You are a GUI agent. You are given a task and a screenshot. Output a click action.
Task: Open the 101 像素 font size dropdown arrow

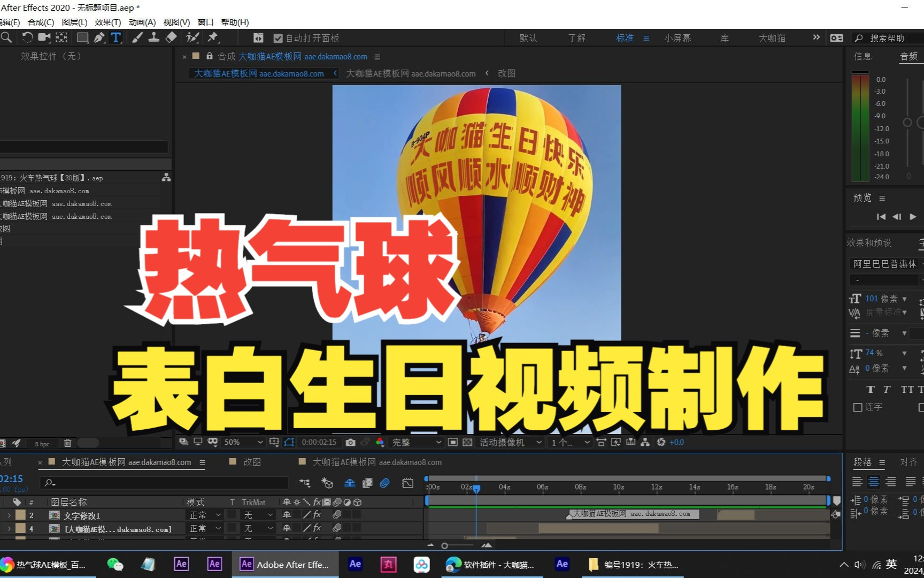coord(904,299)
